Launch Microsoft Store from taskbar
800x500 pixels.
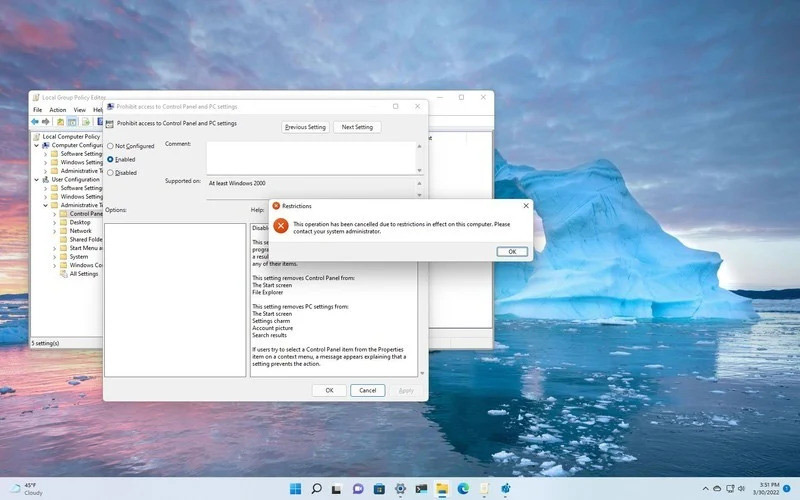[379, 489]
